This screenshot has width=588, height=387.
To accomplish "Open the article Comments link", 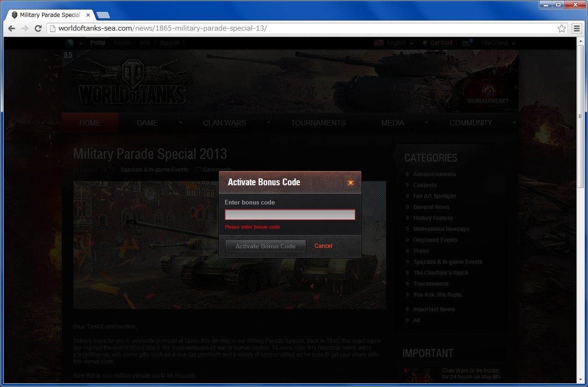I will pyautogui.click(x=217, y=170).
